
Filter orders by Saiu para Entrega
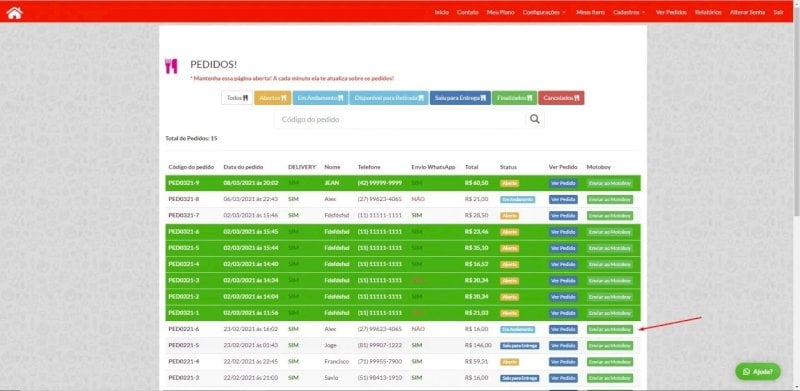pyautogui.click(x=460, y=97)
